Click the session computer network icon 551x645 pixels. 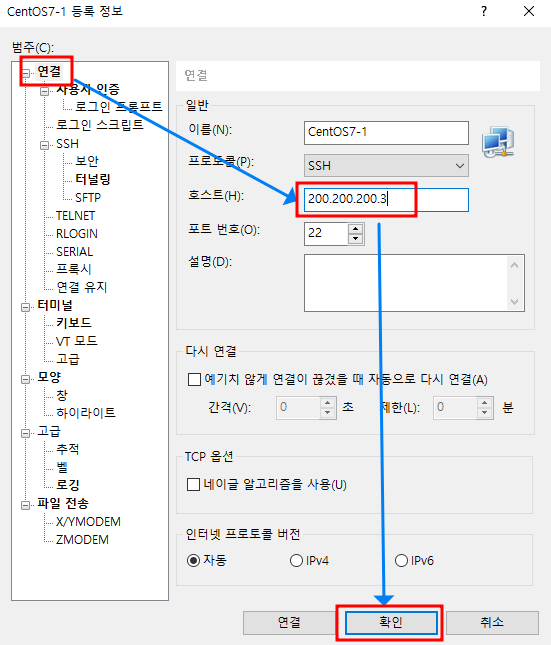(x=498, y=142)
